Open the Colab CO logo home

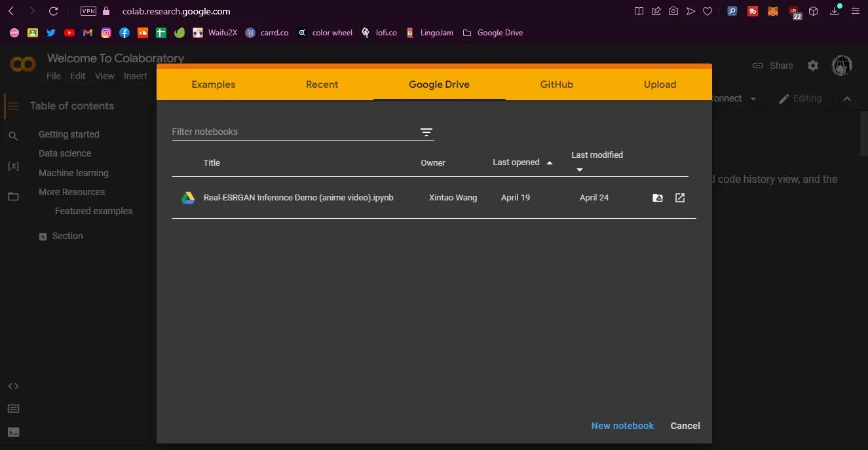coord(23,64)
